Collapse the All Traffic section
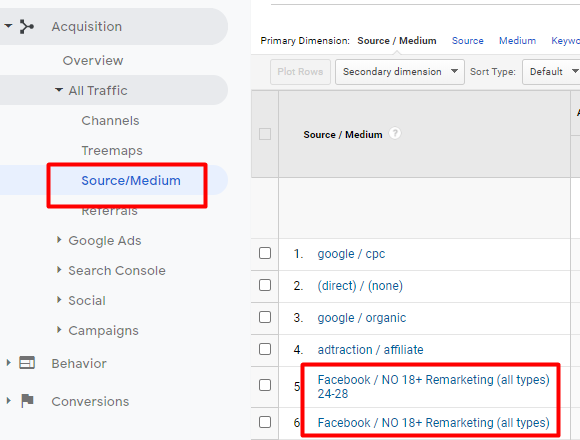580x440 pixels. pyautogui.click(x=58, y=90)
